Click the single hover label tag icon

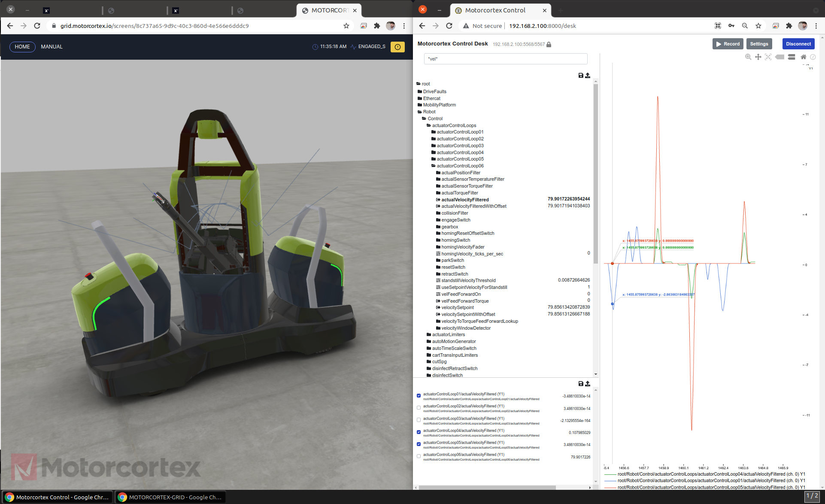tap(780, 57)
